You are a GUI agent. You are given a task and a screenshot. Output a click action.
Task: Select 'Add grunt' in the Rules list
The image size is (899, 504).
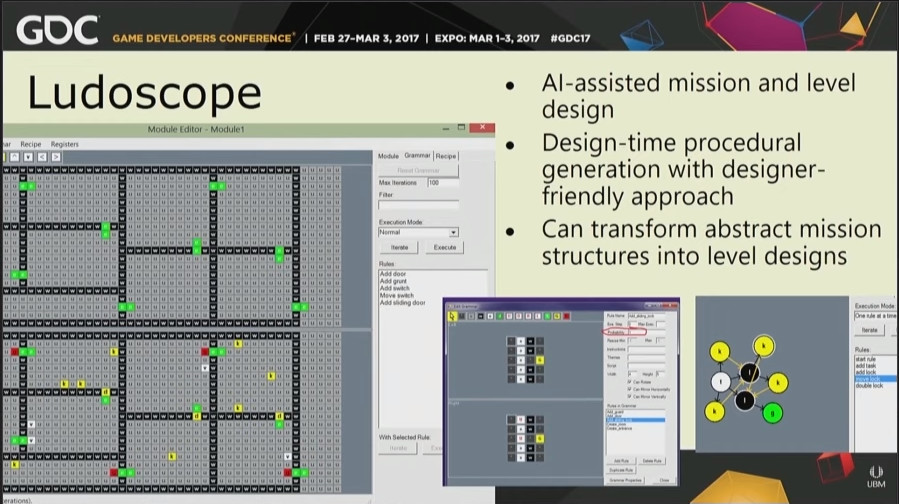[x=393, y=282]
